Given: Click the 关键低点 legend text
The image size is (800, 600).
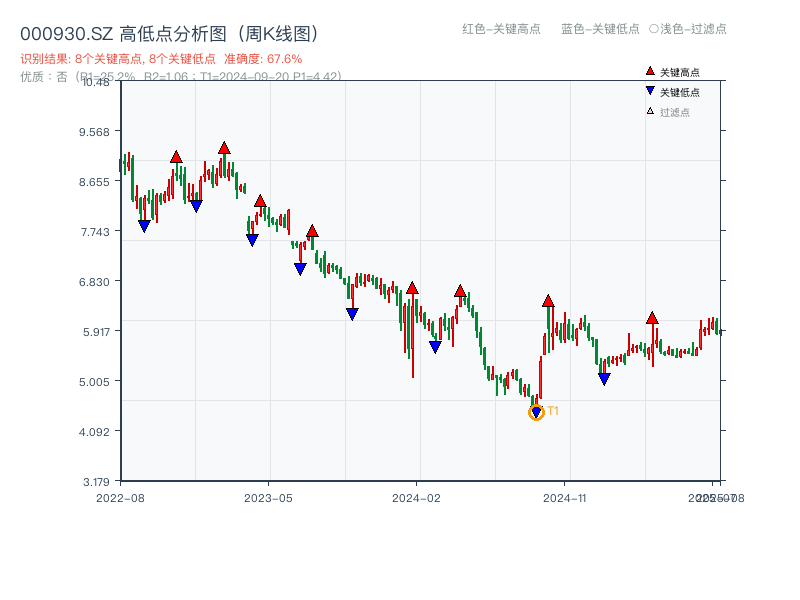Looking at the screenshot, I should click(x=680, y=92).
